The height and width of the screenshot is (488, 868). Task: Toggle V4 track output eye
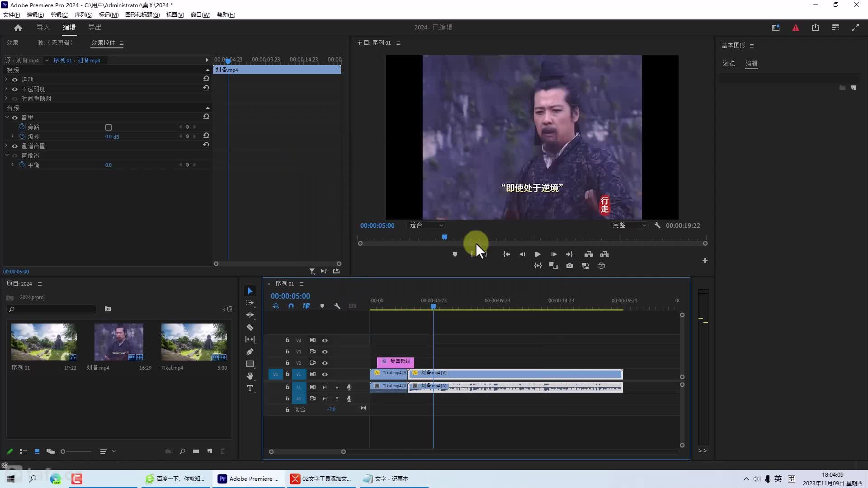coord(325,340)
